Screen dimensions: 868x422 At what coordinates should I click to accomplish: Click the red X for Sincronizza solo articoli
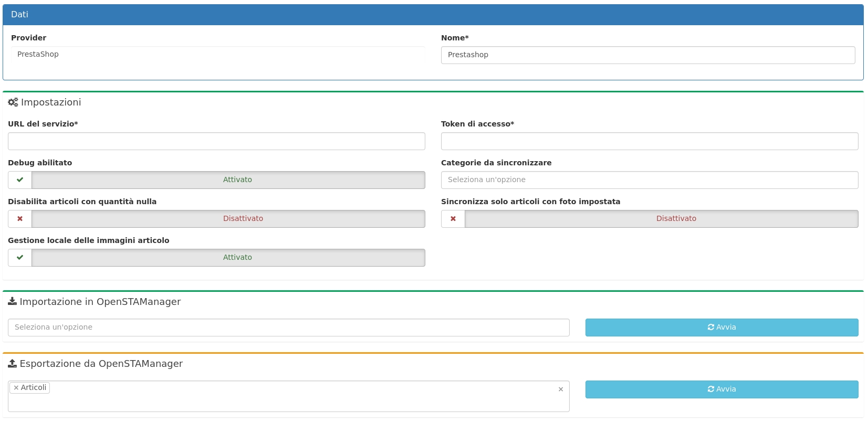coord(453,219)
